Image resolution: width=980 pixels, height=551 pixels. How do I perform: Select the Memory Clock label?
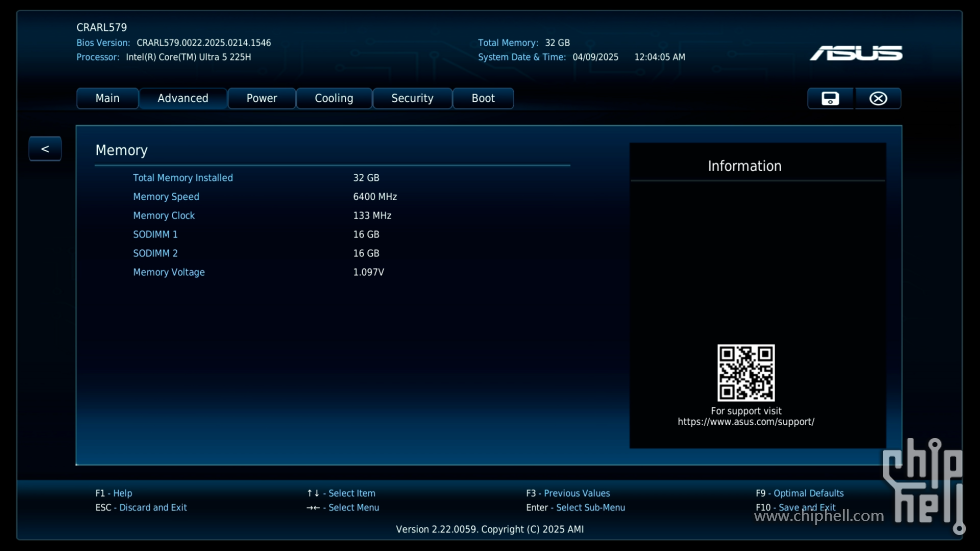[164, 216]
